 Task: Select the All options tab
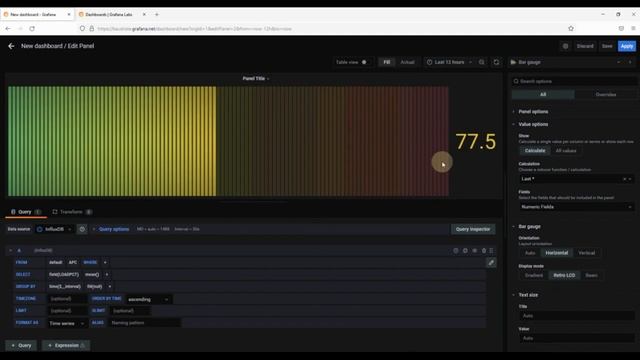543,95
